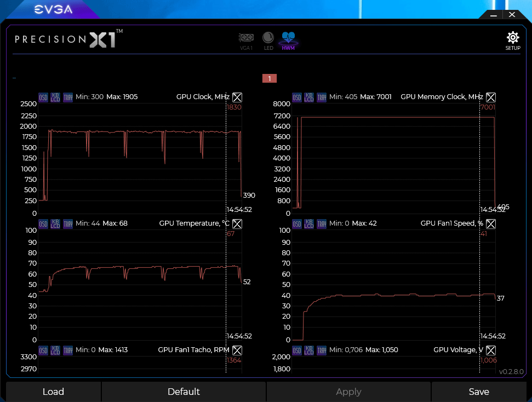Remove the GPU Clock graph
Screen dimensions: 532x402
(237, 97)
